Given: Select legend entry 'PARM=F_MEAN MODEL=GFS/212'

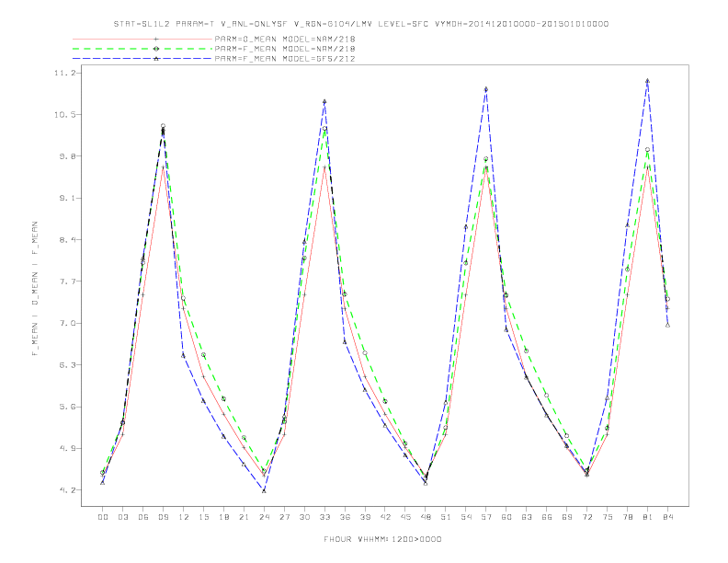Looking at the screenshot, I should click(x=285, y=59).
